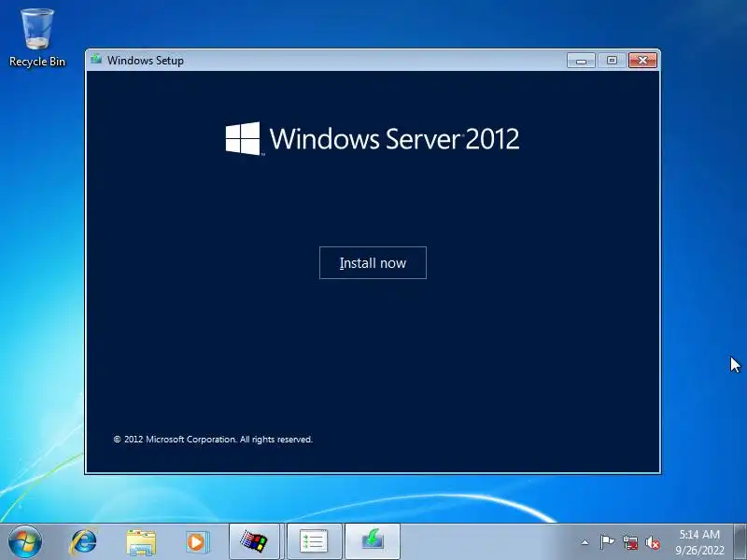Screen dimensions: 747x560
Task: Select the checklist taskbar app icon
Action: tap(314, 542)
